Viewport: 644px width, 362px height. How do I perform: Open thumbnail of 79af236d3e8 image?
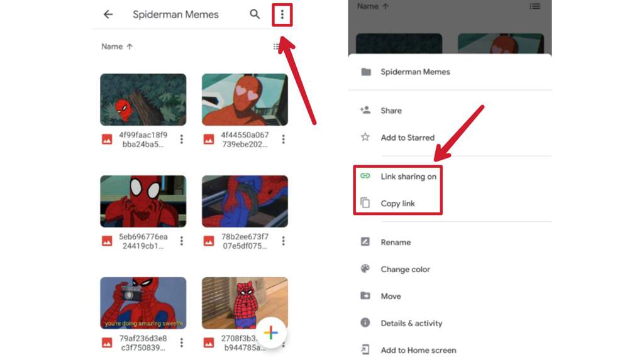pos(143,303)
